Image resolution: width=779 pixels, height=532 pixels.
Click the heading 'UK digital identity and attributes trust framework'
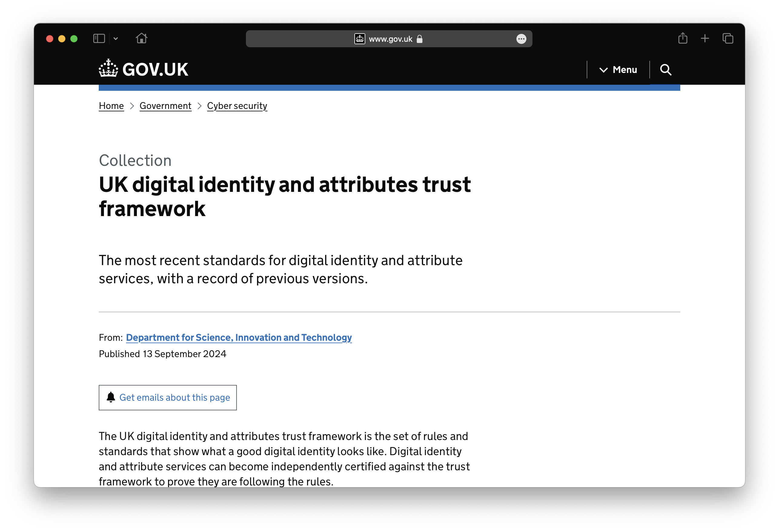point(285,197)
